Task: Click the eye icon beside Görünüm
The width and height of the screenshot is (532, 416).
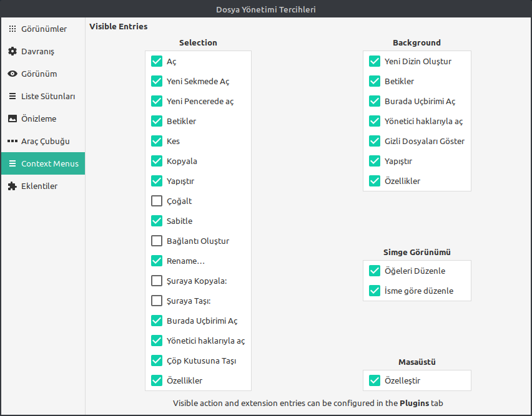Action: click(12, 74)
